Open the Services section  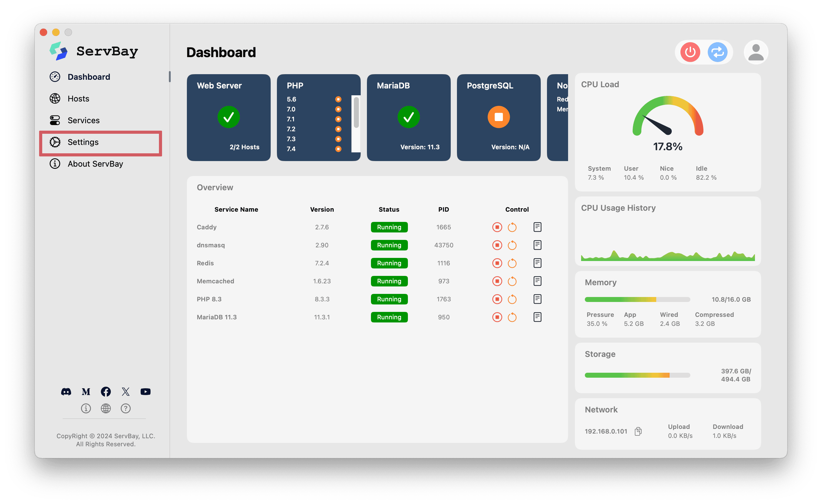click(82, 120)
